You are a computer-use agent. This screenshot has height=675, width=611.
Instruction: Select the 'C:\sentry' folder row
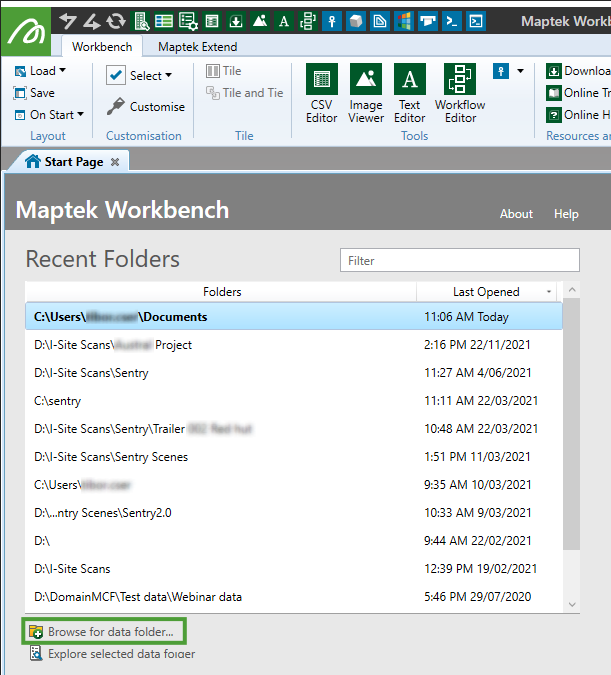pos(294,401)
